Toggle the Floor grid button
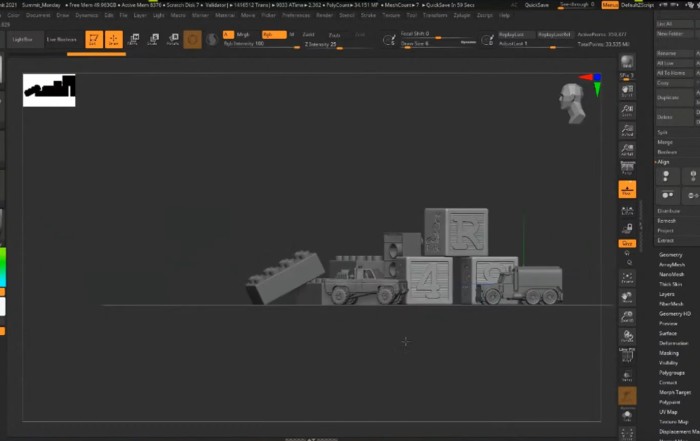The width and height of the screenshot is (700, 441). tap(627, 191)
